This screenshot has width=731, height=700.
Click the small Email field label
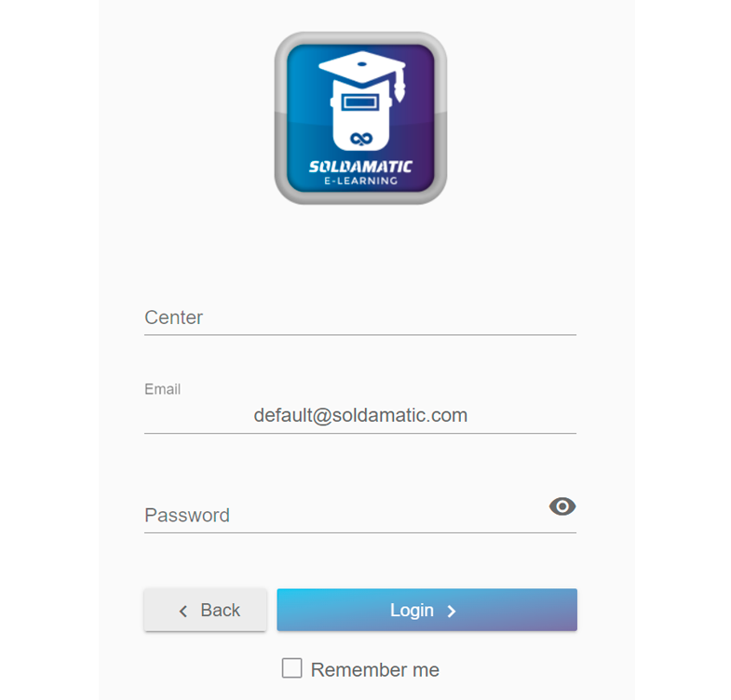162,389
